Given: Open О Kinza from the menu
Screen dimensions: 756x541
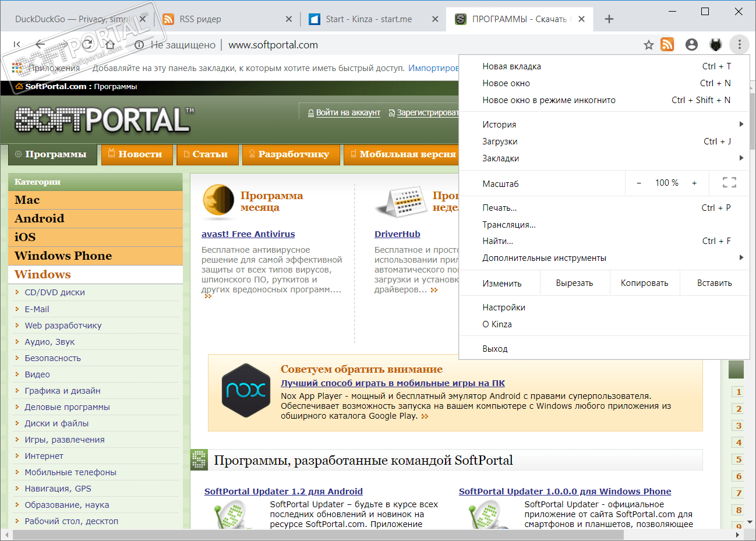Looking at the screenshot, I should [604, 324].
